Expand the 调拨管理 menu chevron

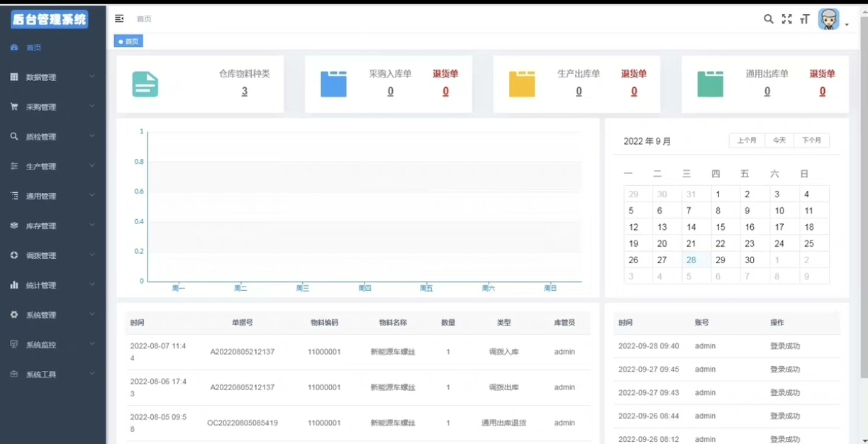(x=92, y=255)
